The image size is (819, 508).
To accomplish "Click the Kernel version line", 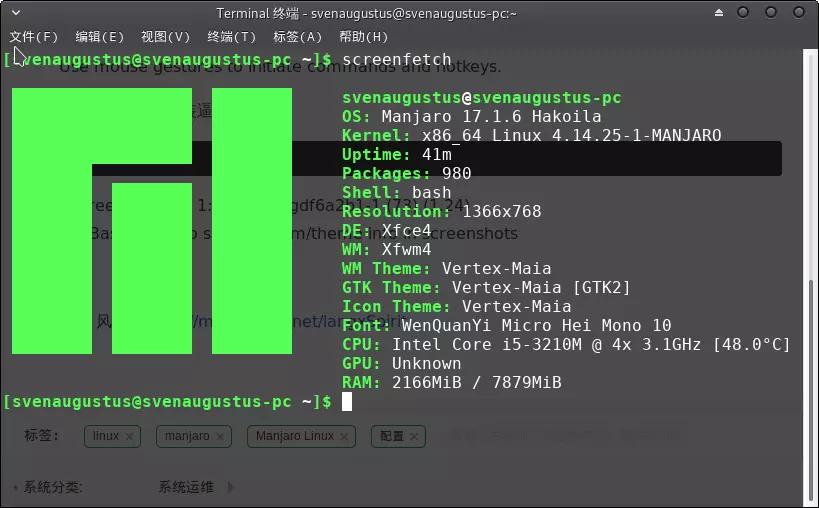I will pyautogui.click(x=532, y=135).
